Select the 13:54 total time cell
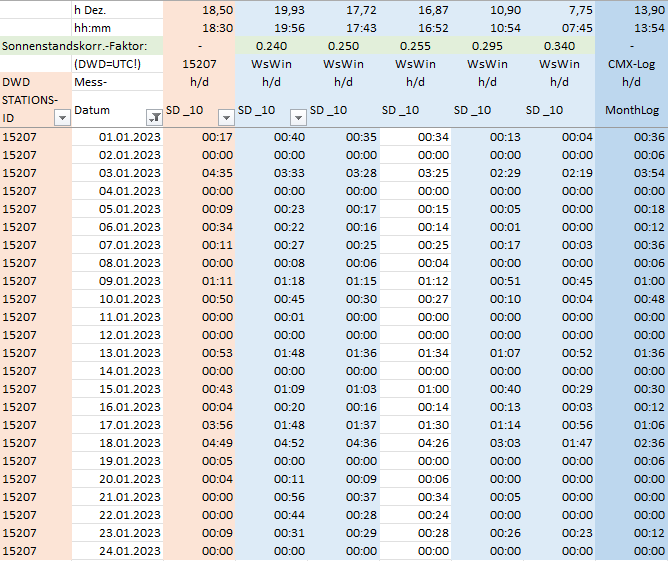The height and width of the screenshot is (561, 668). click(631, 28)
